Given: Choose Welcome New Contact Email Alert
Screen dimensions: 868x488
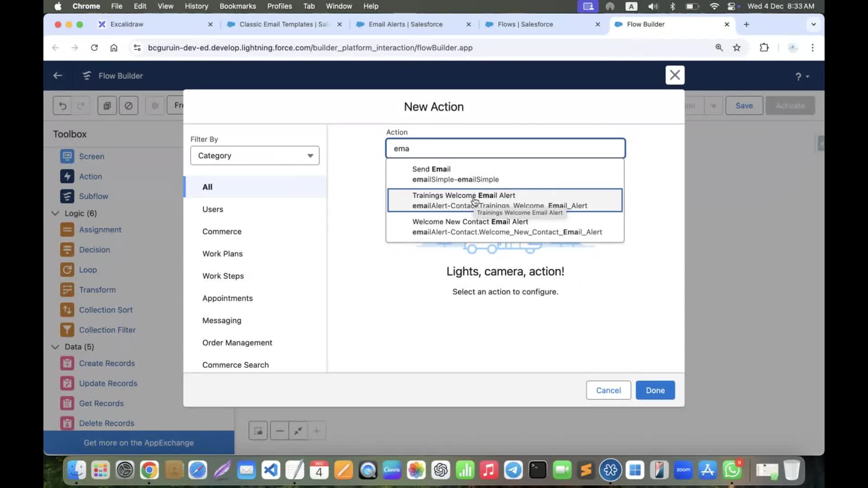Looking at the screenshot, I should pyautogui.click(x=505, y=227).
